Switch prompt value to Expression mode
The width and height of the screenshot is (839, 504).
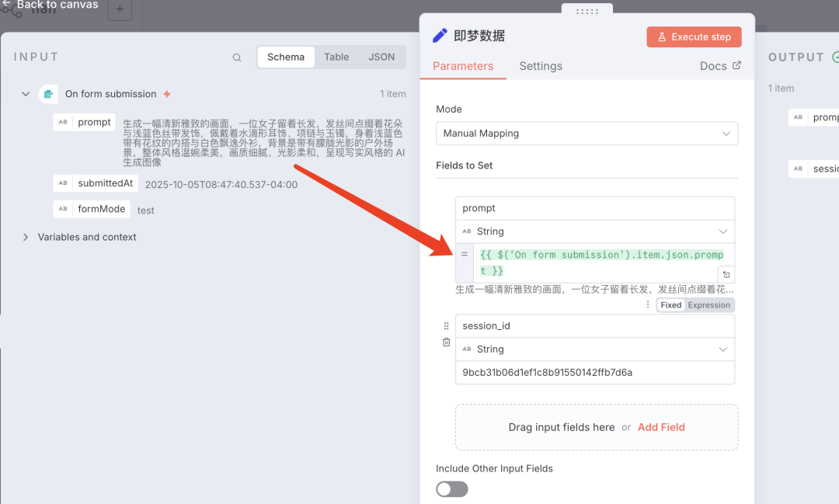(708, 305)
